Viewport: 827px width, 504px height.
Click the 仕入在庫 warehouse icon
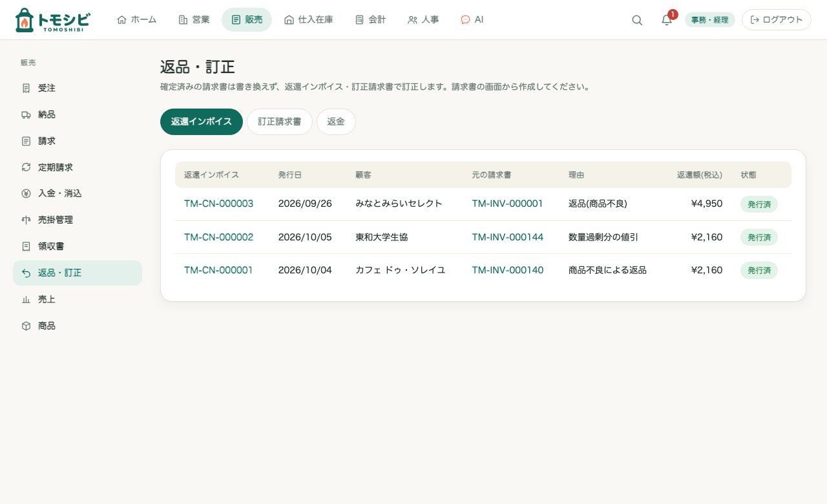[289, 20]
